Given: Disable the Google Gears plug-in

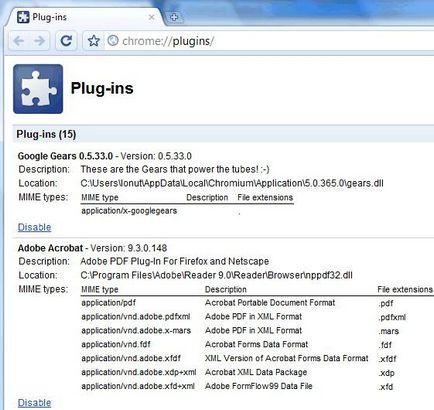Looking at the screenshot, I should [x=34, y=227].
